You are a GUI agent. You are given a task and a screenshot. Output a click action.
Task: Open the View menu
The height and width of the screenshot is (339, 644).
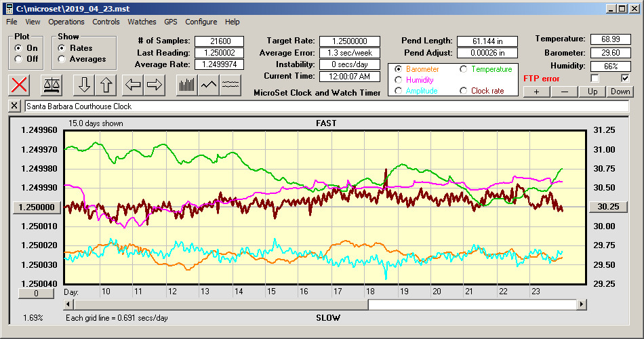point(33,22)
